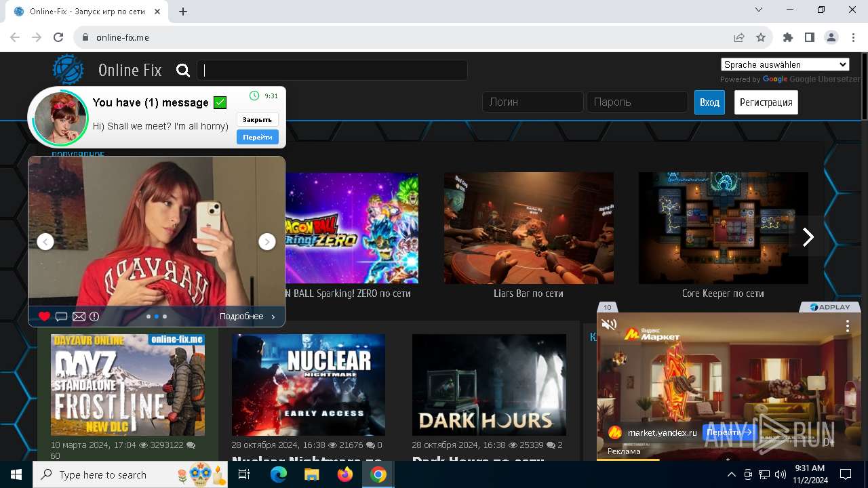Open network status in system tray
The height and width of the screenshot is (488, 868).
[764, 474]
